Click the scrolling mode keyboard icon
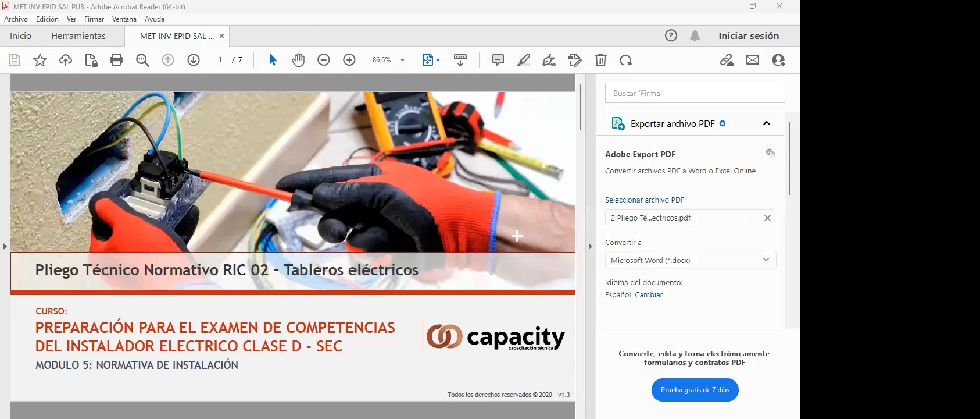Image resolution: width=980 pixels, height=419 pixels. click(x=460, y=60)
